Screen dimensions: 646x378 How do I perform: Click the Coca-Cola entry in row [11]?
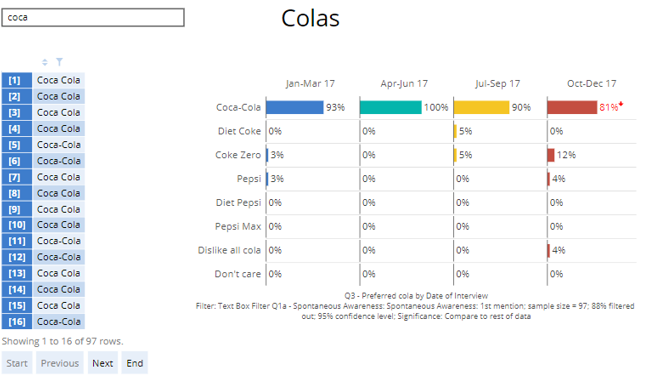click(59, 241)
